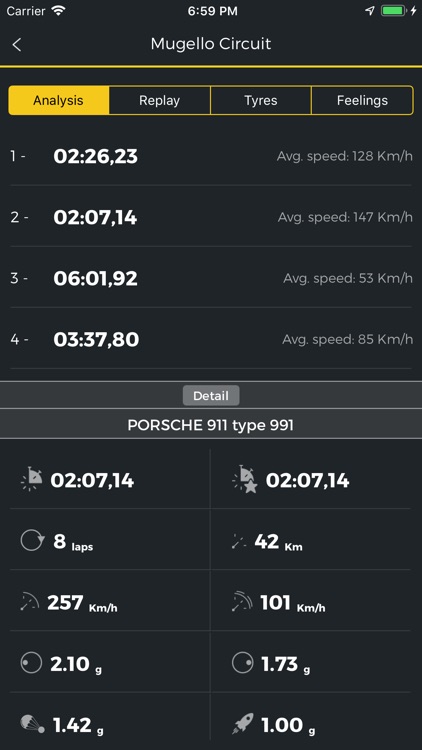Tap the parachute braking g-force icon
Viewport: 422px width, 750px height.
33,724
